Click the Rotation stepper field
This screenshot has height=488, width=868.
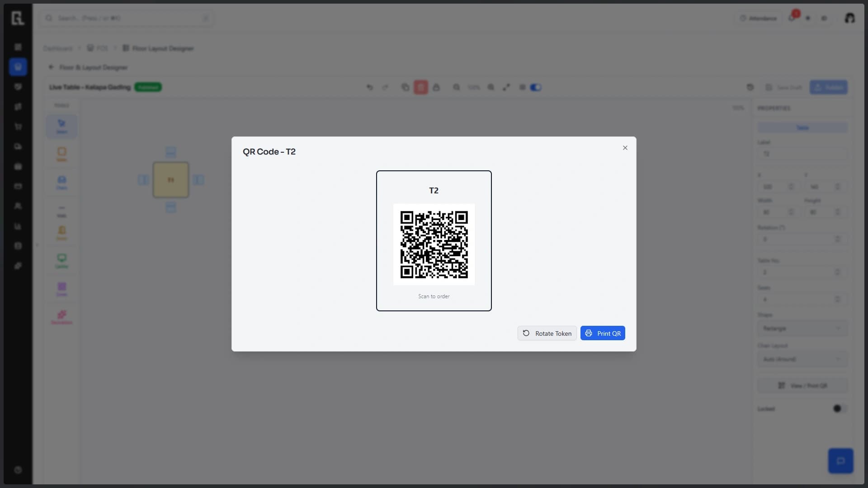[x=802, y=239]
